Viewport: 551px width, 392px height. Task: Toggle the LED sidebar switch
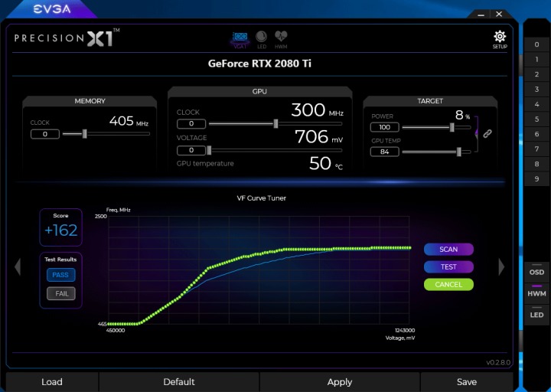(536, 313)
